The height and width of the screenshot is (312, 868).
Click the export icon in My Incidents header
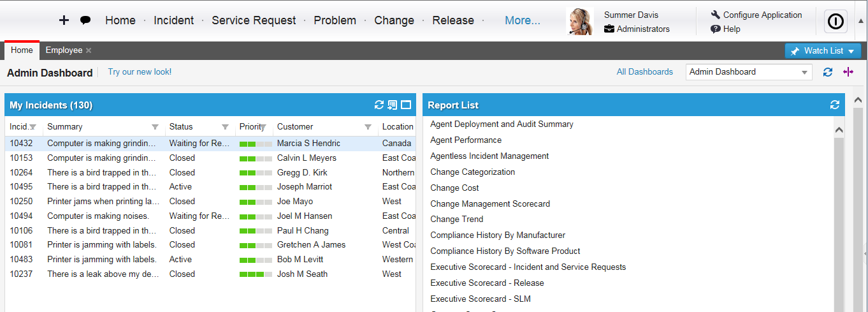pos(393,105)
